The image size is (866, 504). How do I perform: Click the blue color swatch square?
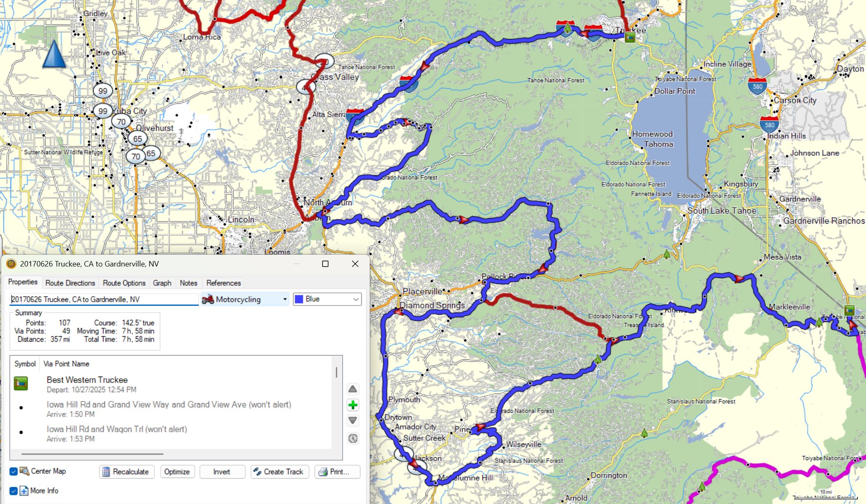(x=299, y=299)
